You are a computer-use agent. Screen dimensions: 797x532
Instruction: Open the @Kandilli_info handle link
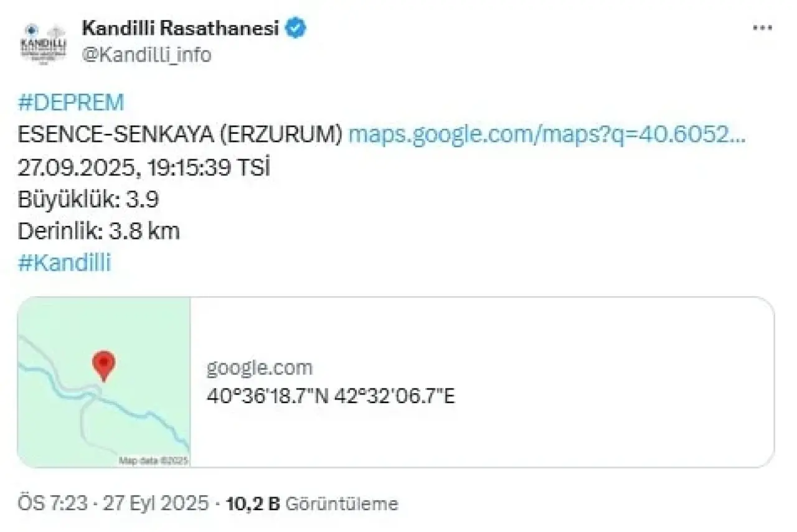146,55
